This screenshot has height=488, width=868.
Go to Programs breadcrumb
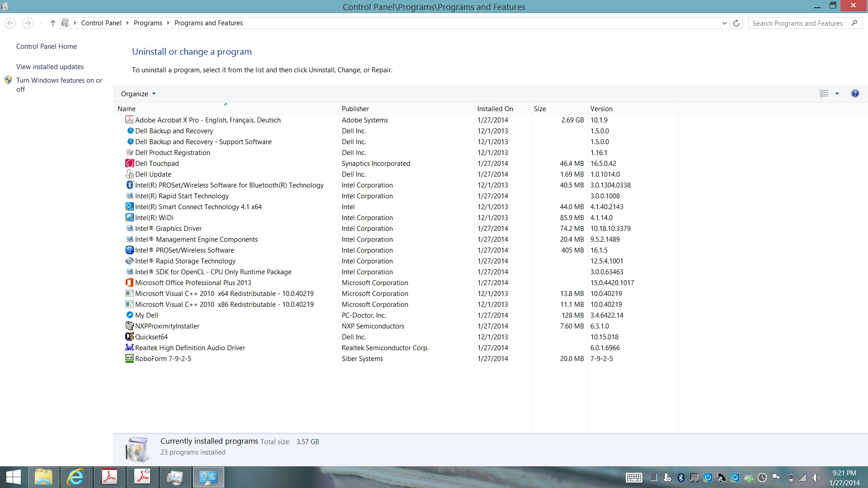pyautogui.click(x=148, y=23)
